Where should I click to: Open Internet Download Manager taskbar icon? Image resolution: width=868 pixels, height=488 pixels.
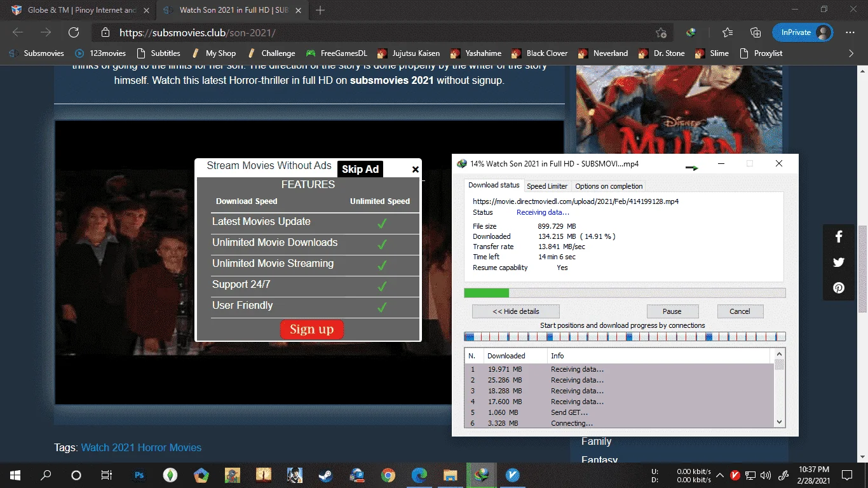[x=481, y=475]
